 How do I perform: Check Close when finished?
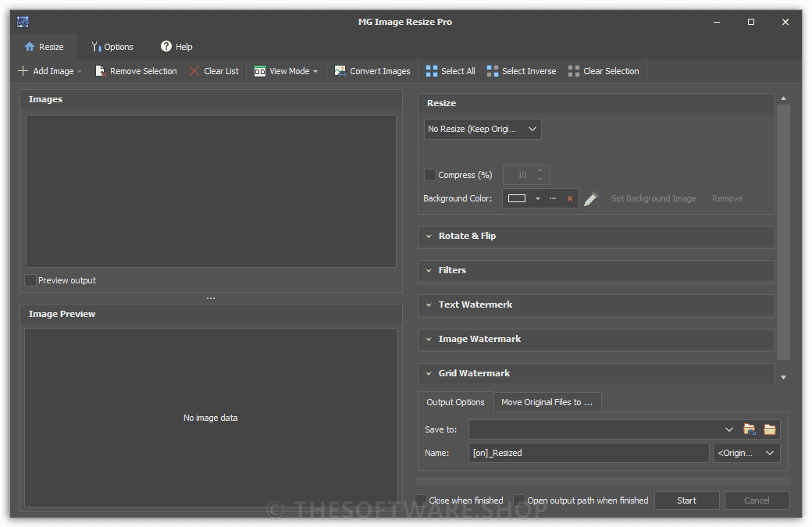(x=421, y=500)
